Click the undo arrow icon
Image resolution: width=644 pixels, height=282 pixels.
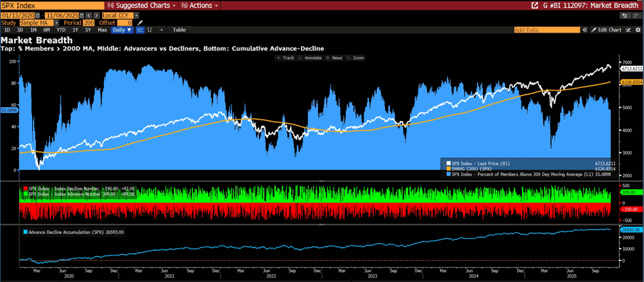[625, 15]
